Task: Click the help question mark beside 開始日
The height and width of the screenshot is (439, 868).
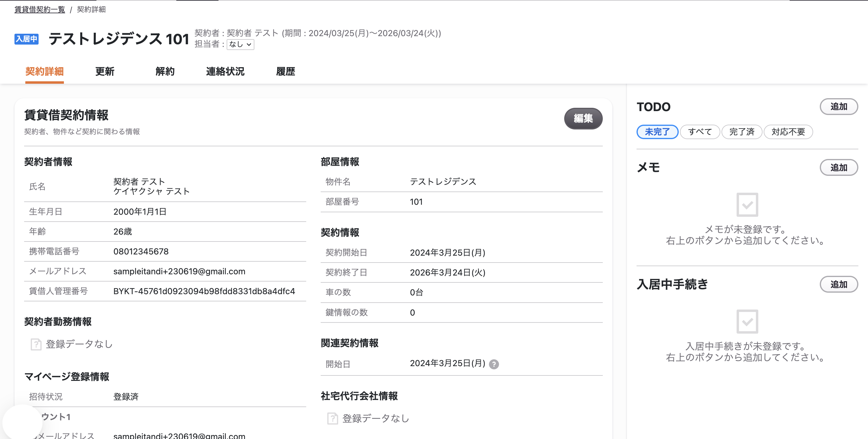Action: tap(494, 364)
